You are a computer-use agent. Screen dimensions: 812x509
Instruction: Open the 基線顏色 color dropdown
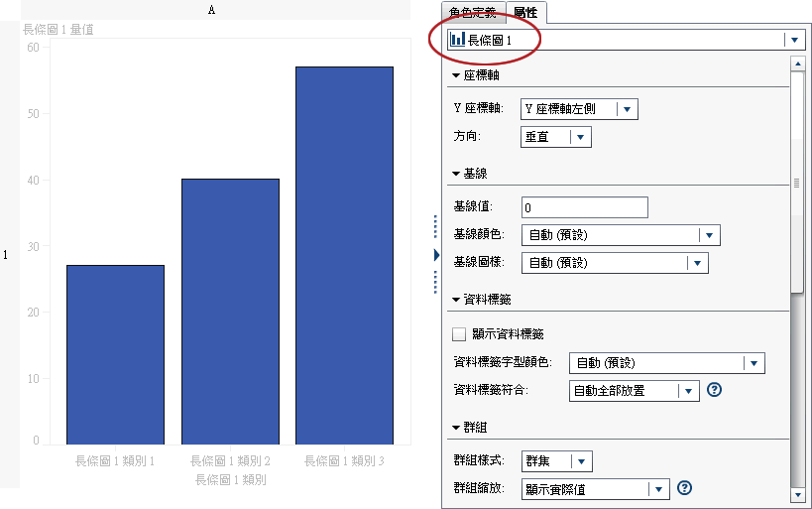point(621,235)
